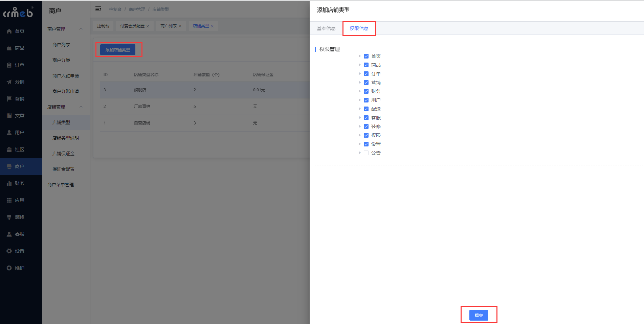Select the 权限信息 tab
Image resolution: width=644 pixels, height=324 pixels.
[x=359, y=28]
